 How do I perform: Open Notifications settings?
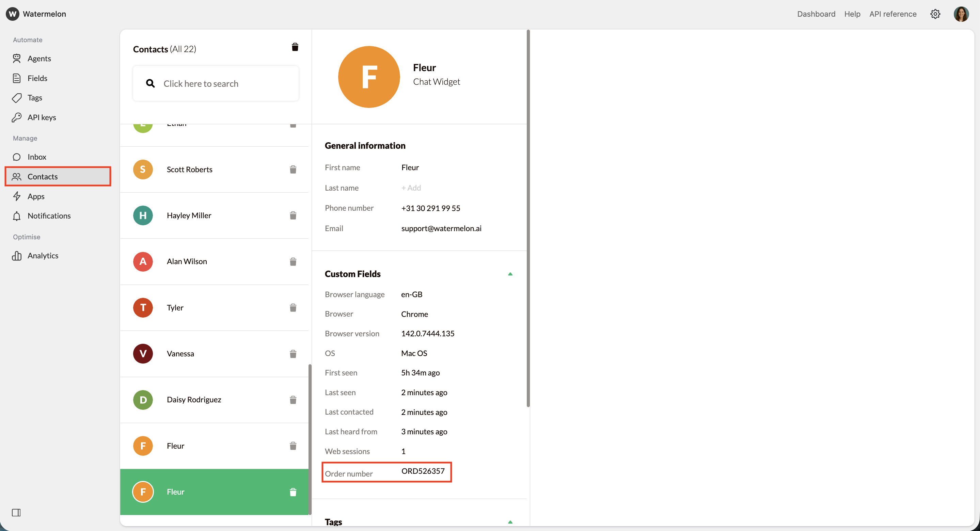pos(49,216)
